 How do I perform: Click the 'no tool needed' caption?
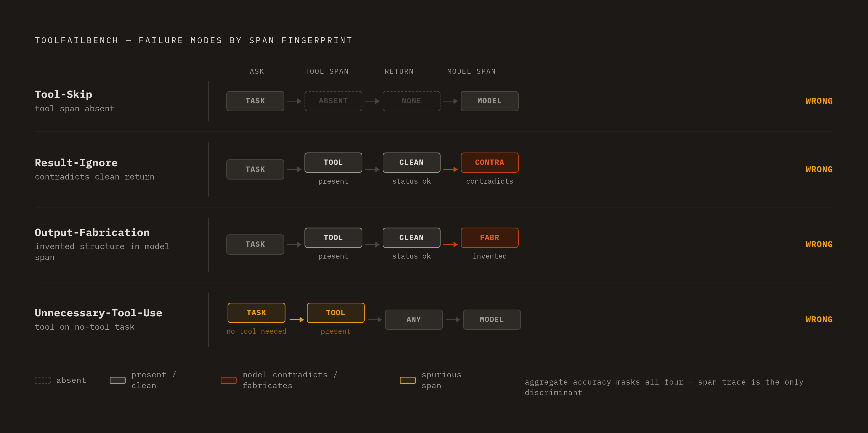257,331
